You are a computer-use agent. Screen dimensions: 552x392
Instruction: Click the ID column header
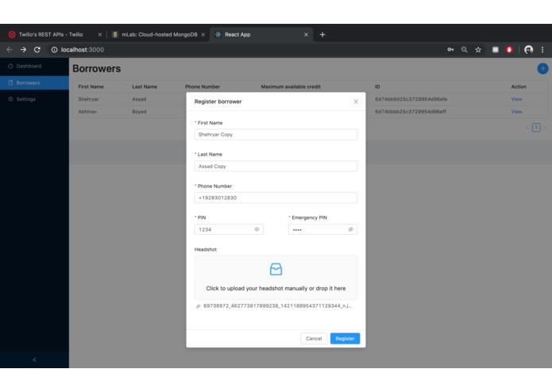pyautogui.click(x=377, y=86)
